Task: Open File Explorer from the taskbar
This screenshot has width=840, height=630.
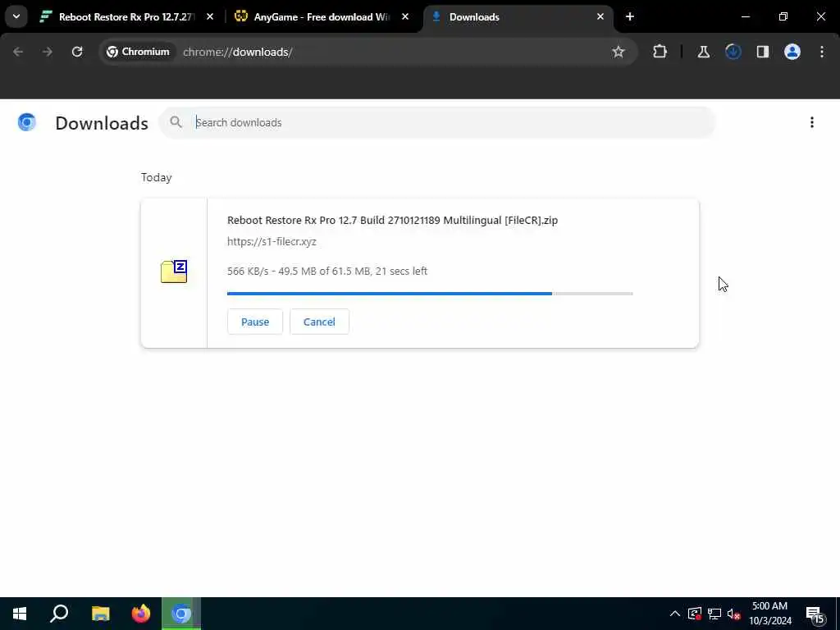Action: pyautogui.click(x=100, y=614)
